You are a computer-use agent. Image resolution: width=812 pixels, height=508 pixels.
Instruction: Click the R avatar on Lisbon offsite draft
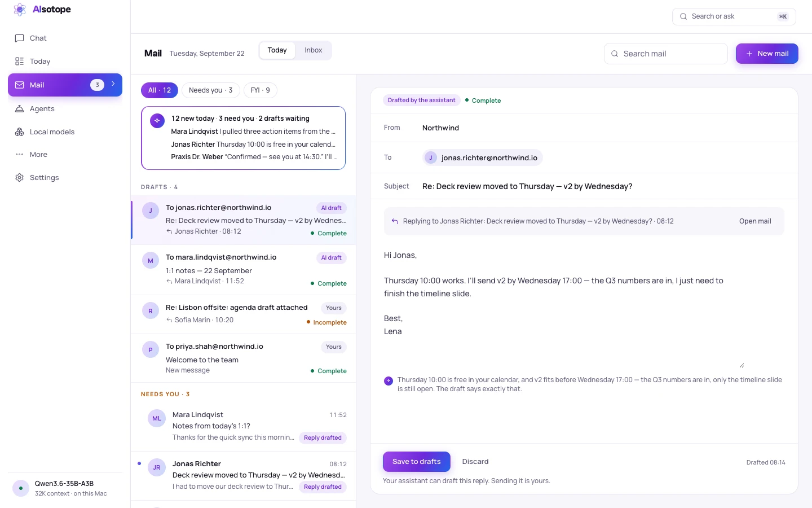click(151, 311)
